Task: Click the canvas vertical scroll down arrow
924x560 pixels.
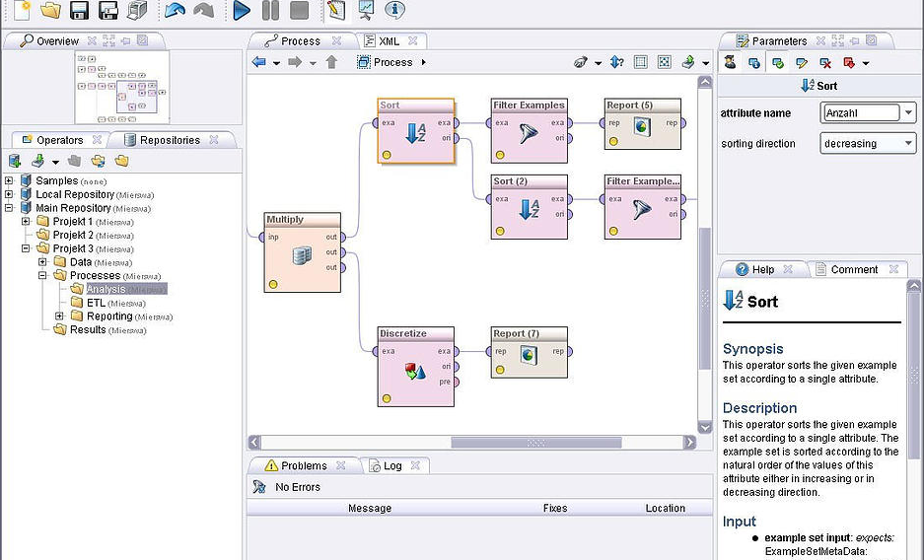Action: (x=705, y=427)
